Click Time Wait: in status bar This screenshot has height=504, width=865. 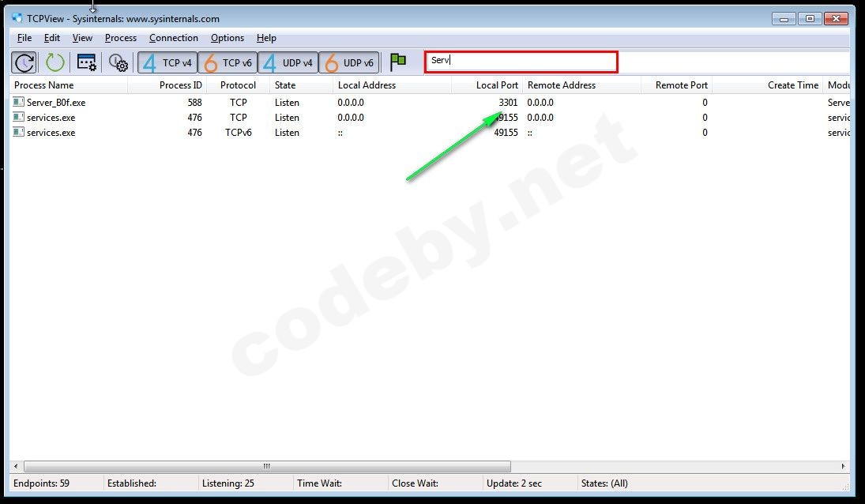(319, 483)
